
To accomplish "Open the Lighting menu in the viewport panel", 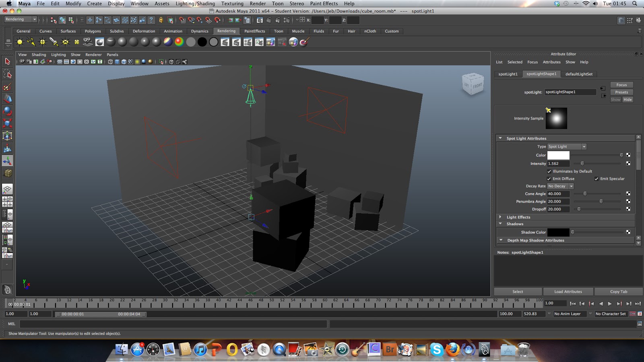I will coord(58,54).
